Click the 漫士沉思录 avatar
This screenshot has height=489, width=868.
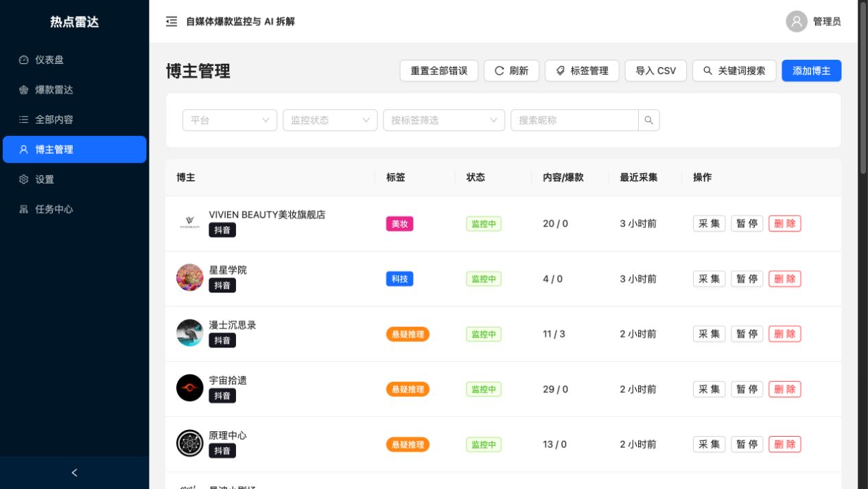[x=190, y=332]
